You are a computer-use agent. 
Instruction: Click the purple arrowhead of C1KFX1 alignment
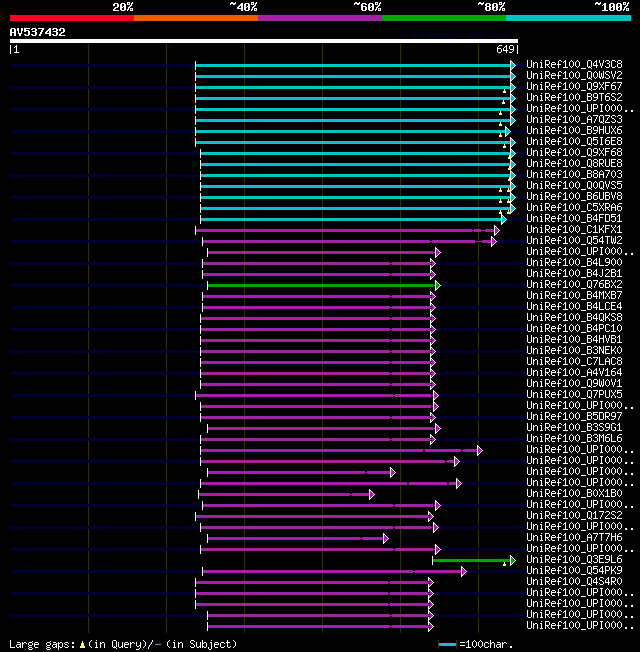(x=497, y=230)
